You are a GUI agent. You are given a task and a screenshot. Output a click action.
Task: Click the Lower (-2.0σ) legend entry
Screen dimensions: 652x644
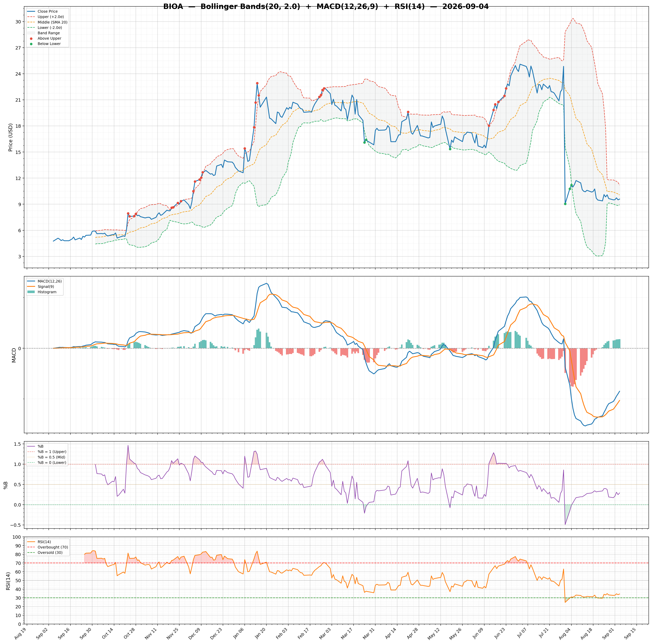(x=45, y=28)
